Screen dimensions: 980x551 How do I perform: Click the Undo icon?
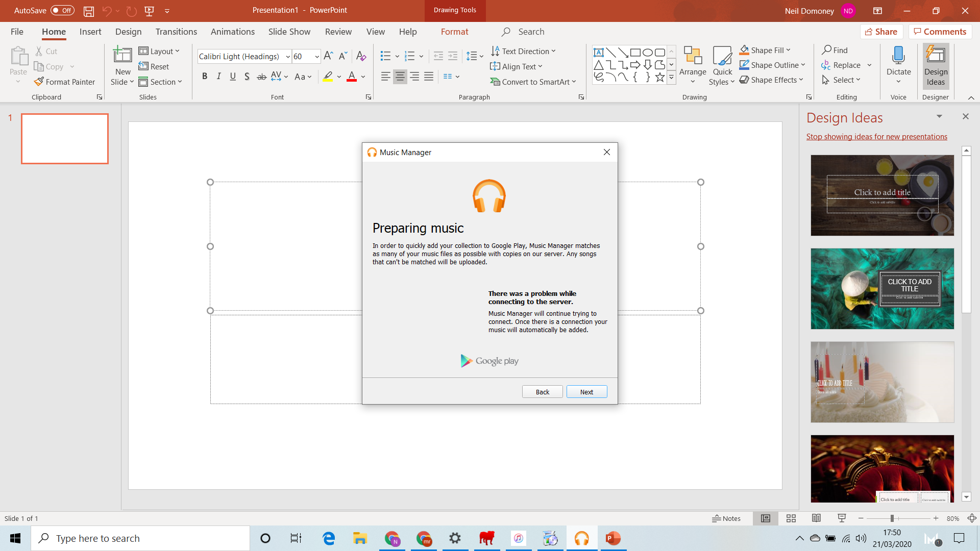(x=107, y=11)
